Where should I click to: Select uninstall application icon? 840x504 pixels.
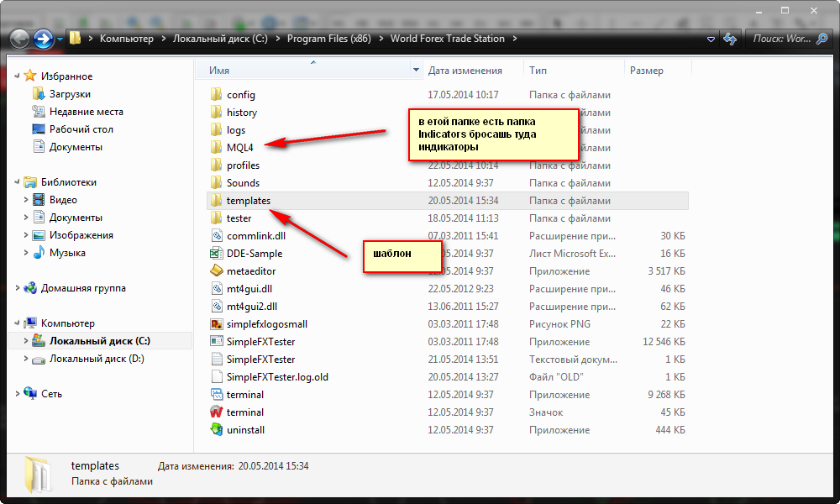[217, 430]
